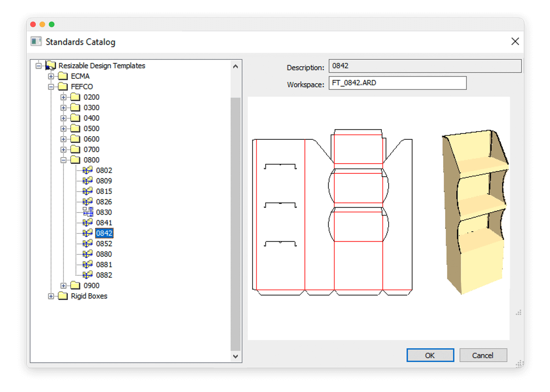Click the 0809 template icon
Viewport: 550px width, 392px height.
point(88,181)
